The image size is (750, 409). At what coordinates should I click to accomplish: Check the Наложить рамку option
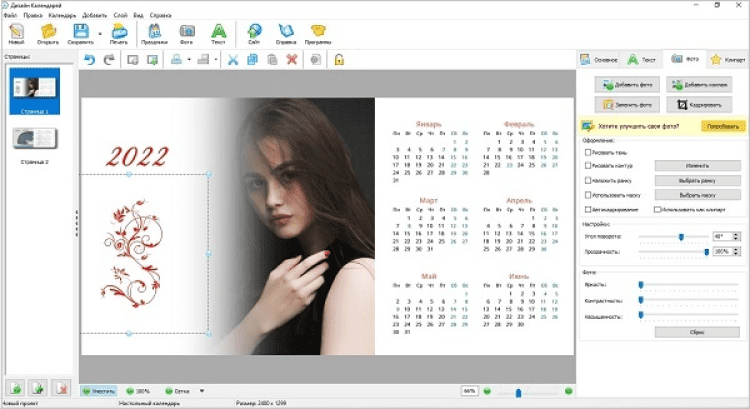pos(588,180)
